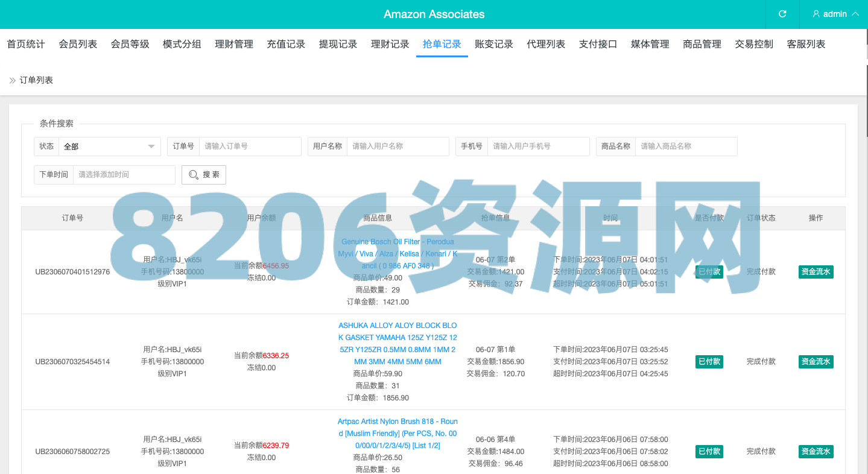Open the ASHUKA ALLOY BLOCK GASKET product link
This screenshot has height=474, width=868.
click(x=398, y=343)
